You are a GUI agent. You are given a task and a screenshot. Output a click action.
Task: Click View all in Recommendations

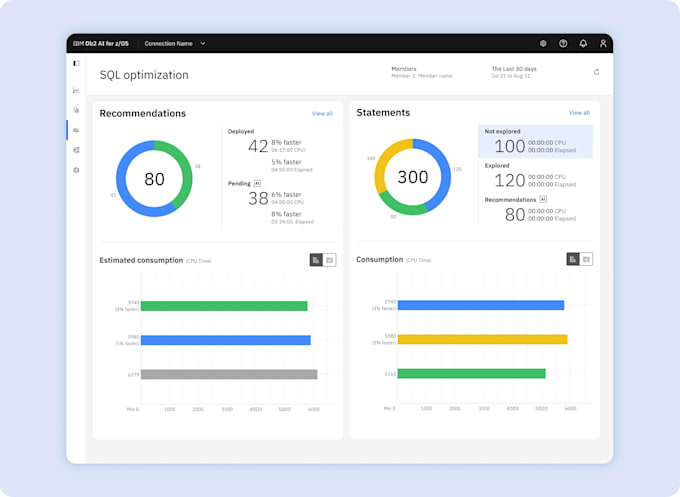(x=322, y=114)
